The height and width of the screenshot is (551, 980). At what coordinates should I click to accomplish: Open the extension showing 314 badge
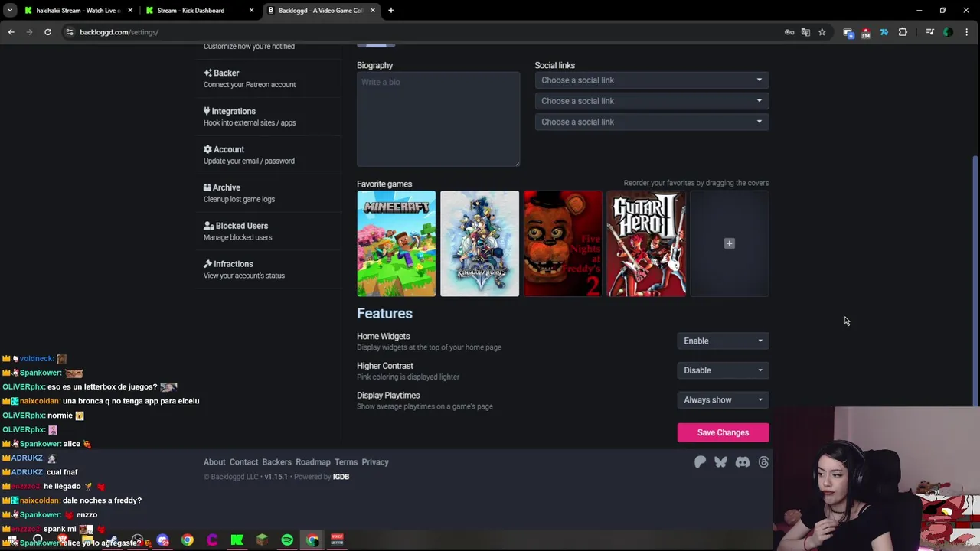[865, 32]
